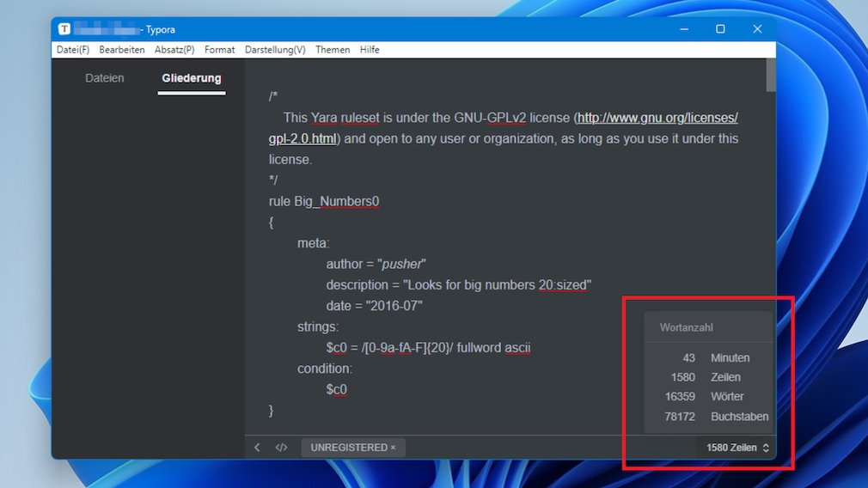The image size is (868, 488).
Task: Select Buchstaben in the Wortanzahl popup
Action: [x=739, y=417]
